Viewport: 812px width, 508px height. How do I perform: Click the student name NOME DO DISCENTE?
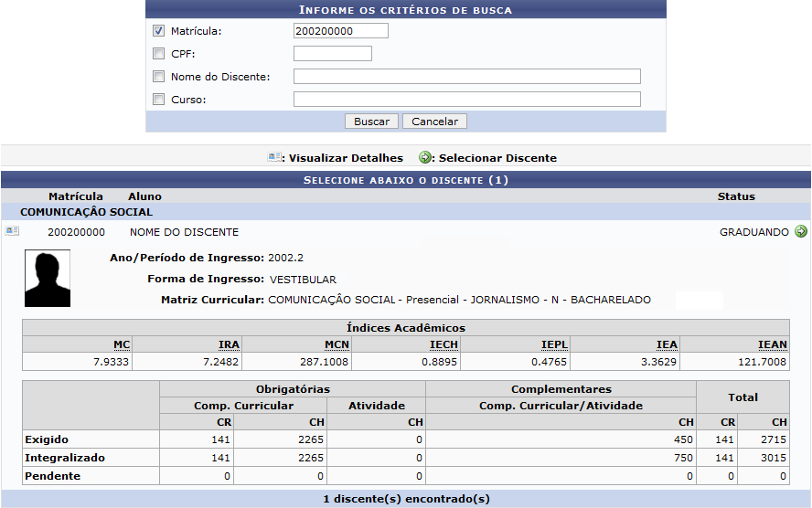pos(185,232)
